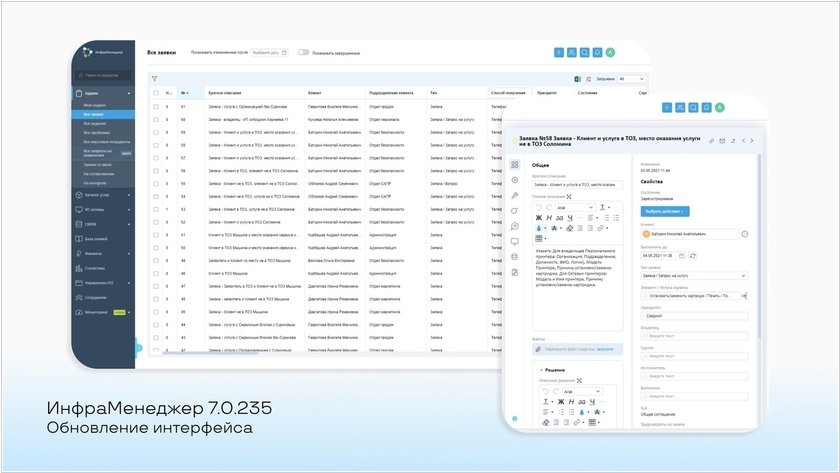
Task: Expand the ИТ активы sidebar section
Action: (x=129, y=210)
